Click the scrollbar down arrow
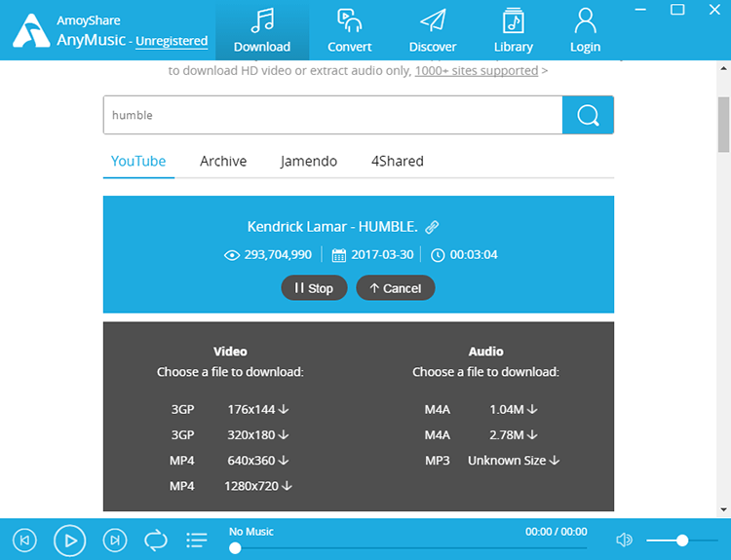The height and width of the screenshot is (560, 731). (723, 509)
